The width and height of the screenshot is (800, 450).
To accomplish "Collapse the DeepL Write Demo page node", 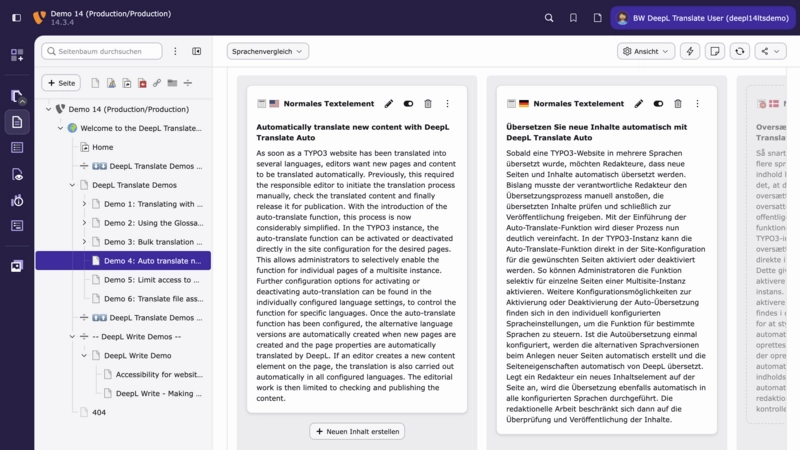I will pyautogui.click(x=84, y=355).
